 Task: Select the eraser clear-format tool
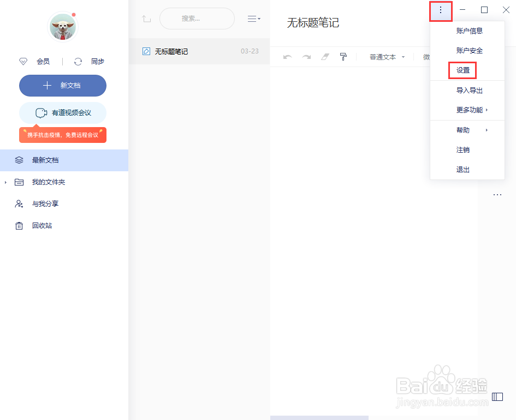(x=325, y=57)
